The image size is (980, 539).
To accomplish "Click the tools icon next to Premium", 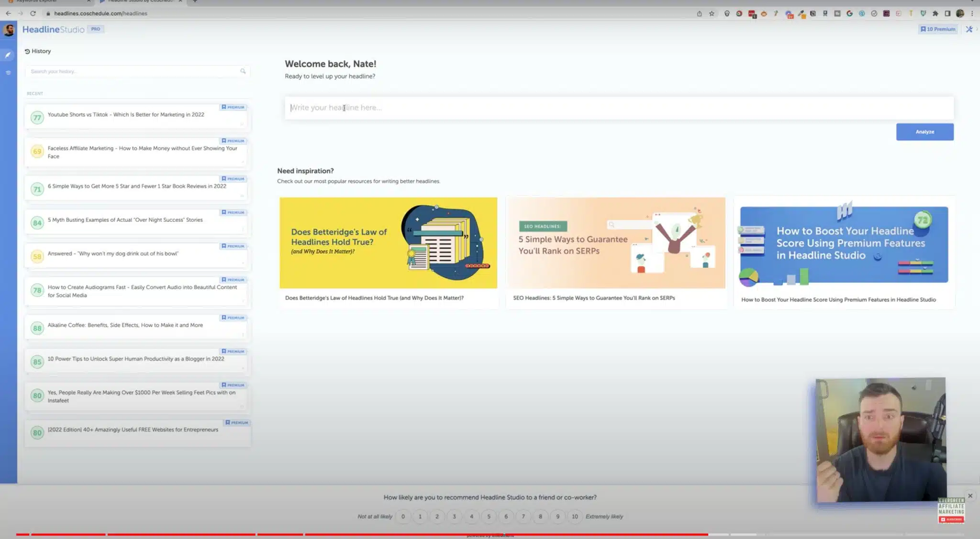I will (x=969, y=29).
